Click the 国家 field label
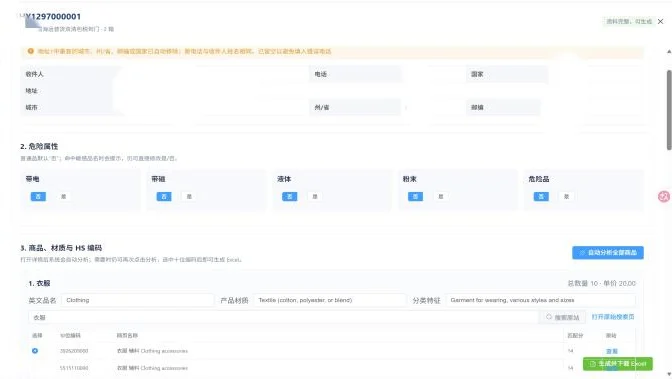The image size is (672, 379). [477, 74]
